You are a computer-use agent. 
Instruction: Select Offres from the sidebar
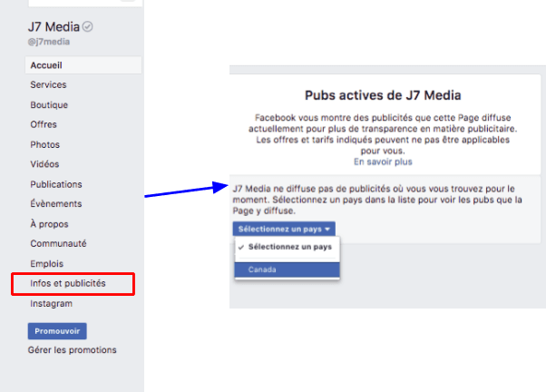tap(44, 124)
